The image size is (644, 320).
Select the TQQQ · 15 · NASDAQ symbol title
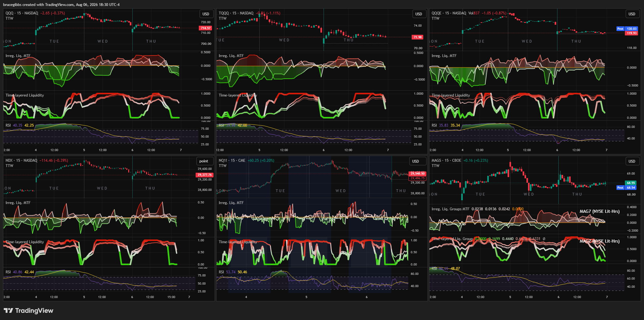tap(236, 13)
